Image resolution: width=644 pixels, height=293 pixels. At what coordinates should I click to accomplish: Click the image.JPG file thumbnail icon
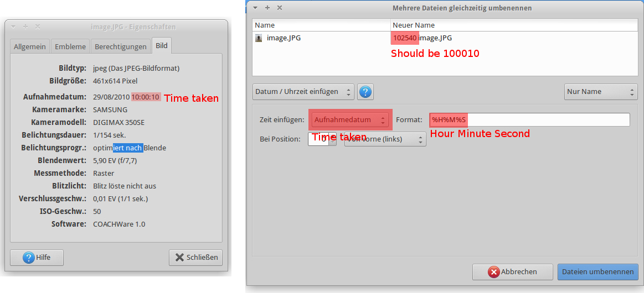click(x=259, y=38)
